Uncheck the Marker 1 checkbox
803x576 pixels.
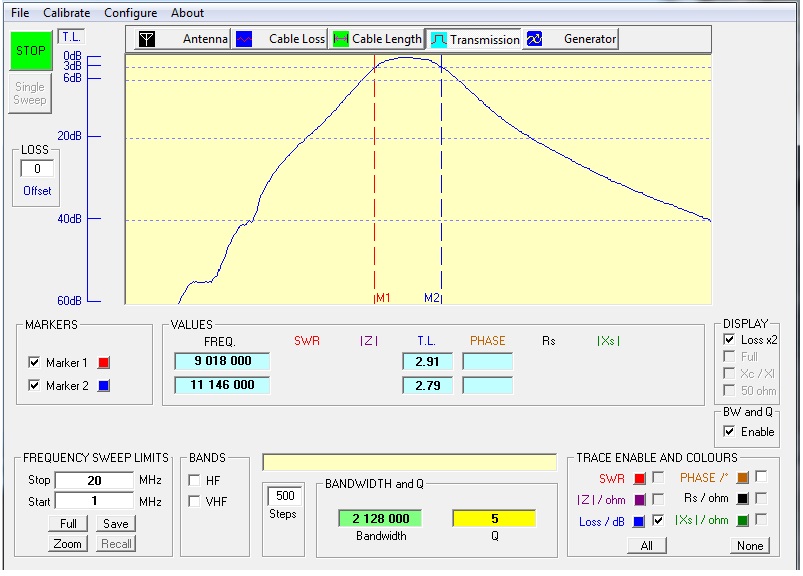tap(35, 362)
